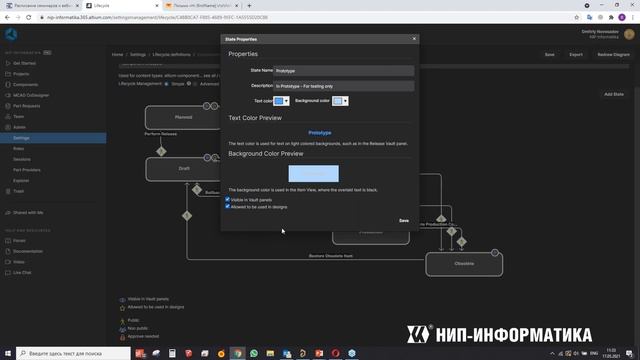Image resolution: width=640 pixels, height=360 pixels.
Task: Click Save in State Properties dialog
Action: pyautogui.click(x=404, y=220)
